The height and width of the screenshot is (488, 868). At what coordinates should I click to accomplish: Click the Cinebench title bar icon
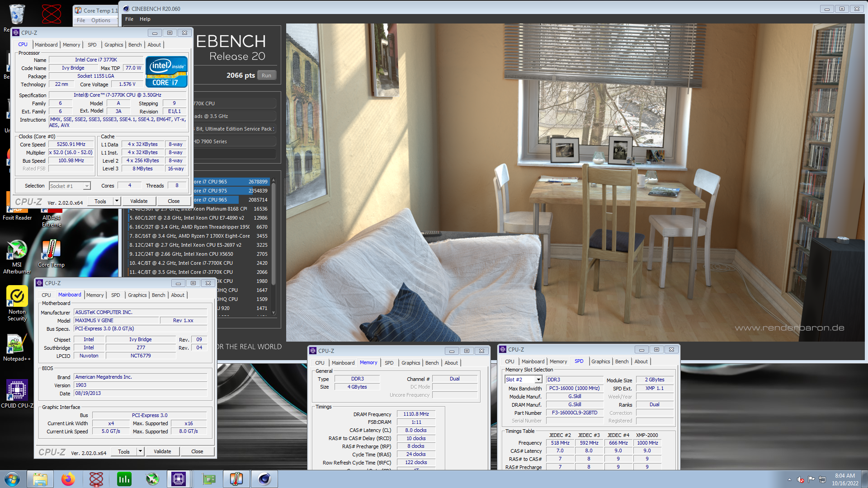coord(126,9)
